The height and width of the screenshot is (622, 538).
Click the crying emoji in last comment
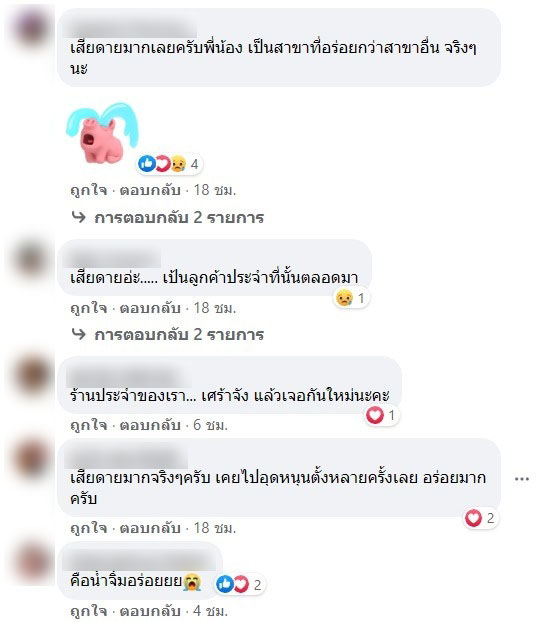tap(192, 582)
